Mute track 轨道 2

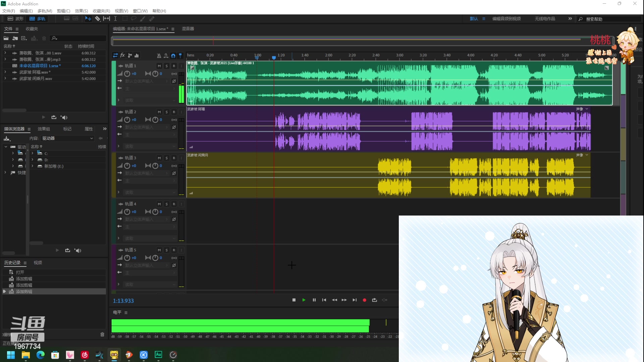coord(159,112)
